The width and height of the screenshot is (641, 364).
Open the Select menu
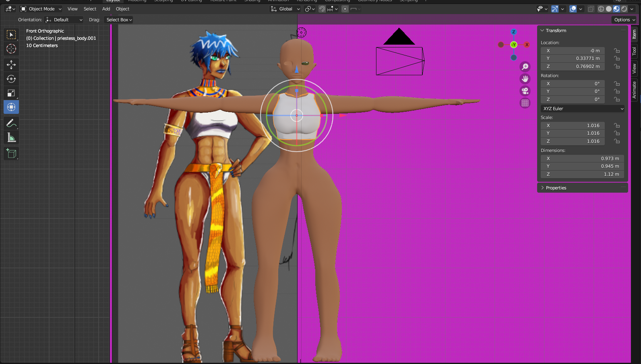point(90,9)
